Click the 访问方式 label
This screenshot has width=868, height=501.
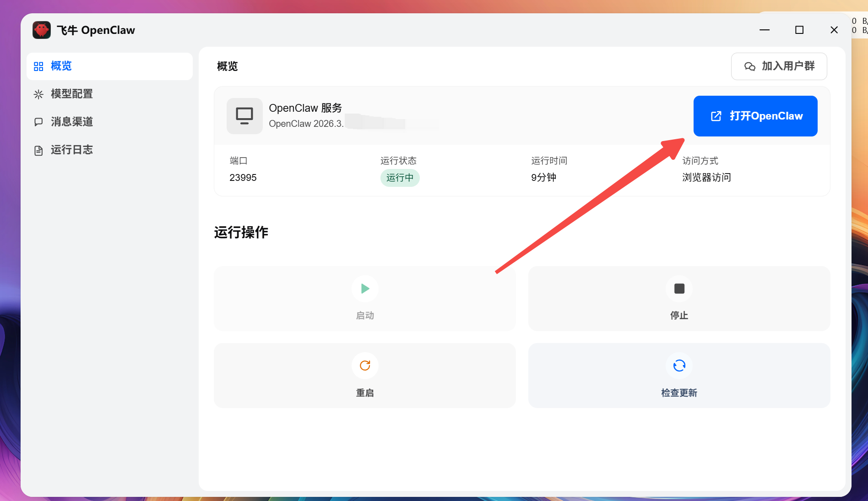click(x=700, y=161)
